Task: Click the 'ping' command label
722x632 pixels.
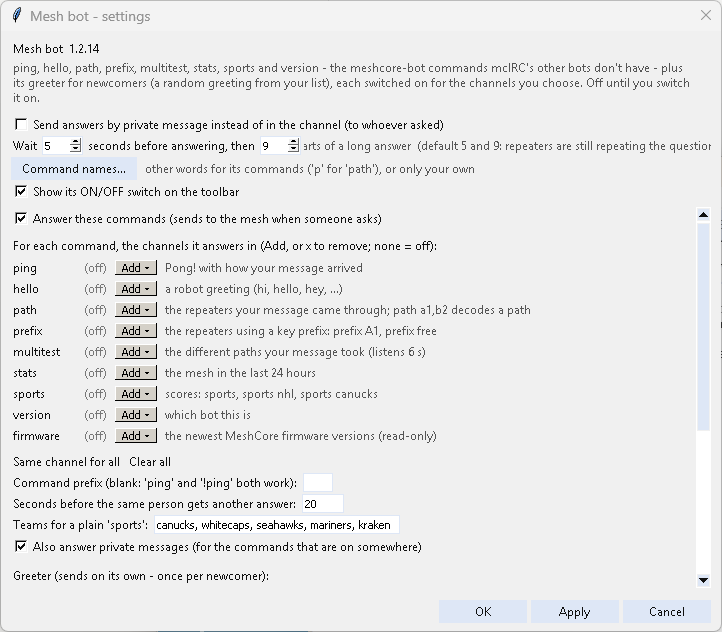Action: tap(25, 268)
